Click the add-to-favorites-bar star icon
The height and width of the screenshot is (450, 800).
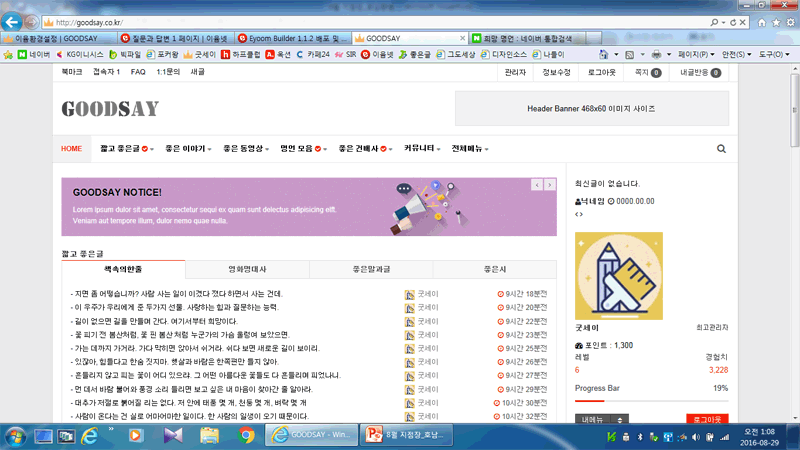pyautogui.click(x=8, y=55)
